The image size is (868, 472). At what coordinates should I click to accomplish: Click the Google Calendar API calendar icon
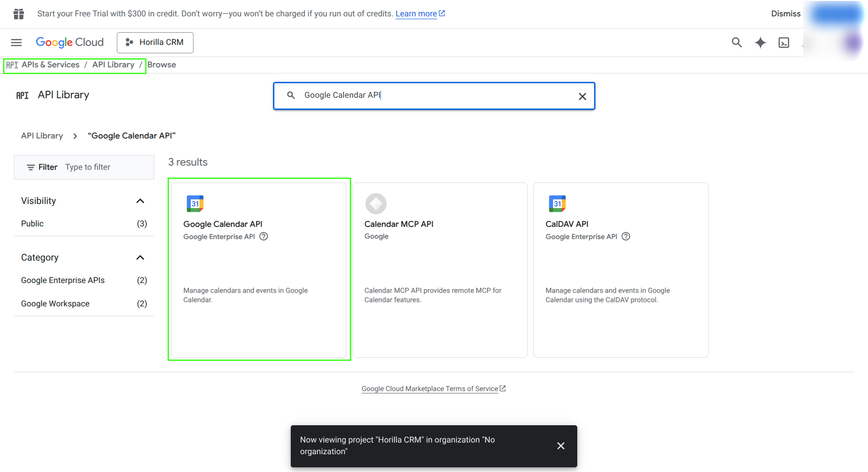[x=195, y=203]
